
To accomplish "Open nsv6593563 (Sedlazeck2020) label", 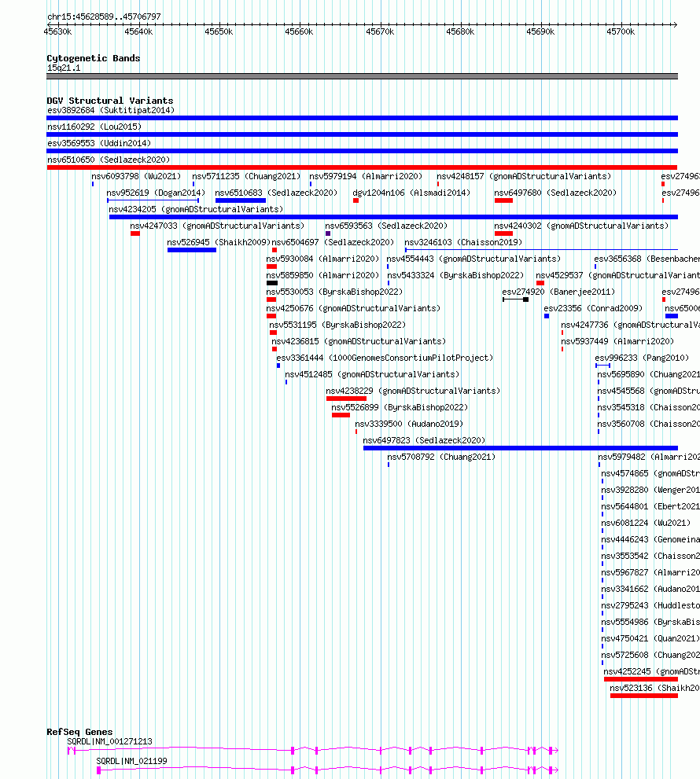I will click(386, 226).
